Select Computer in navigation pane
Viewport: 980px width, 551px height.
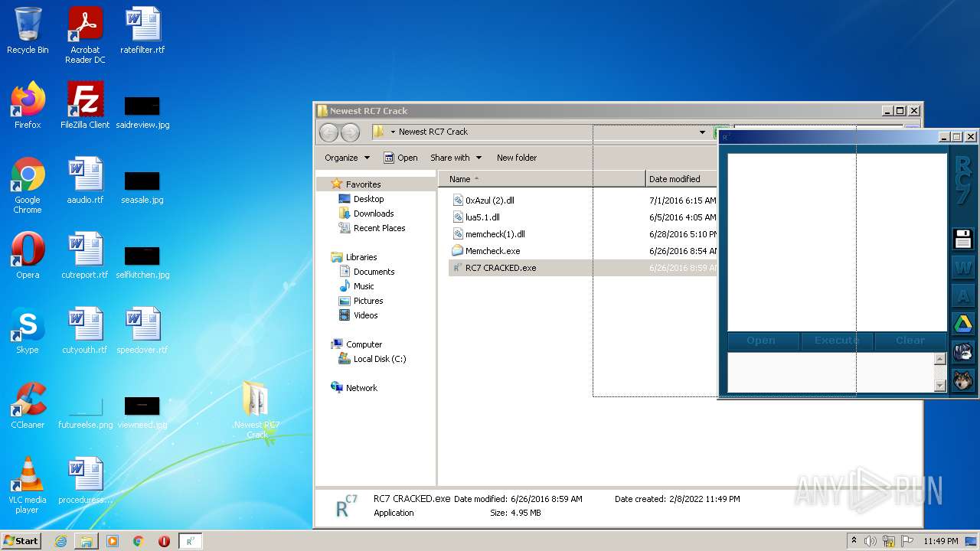pos(364,344)
